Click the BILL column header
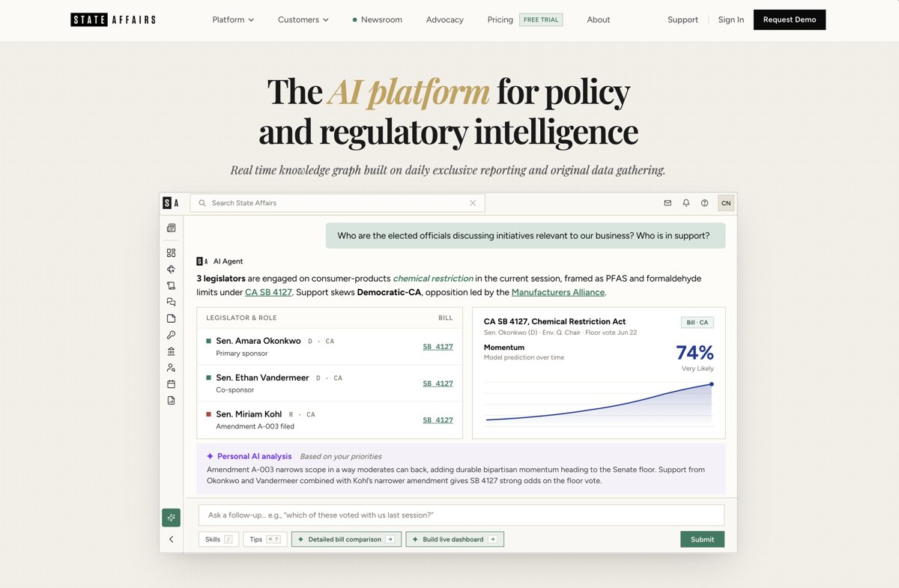Viewport: 899px width, 588px height. 446,318
